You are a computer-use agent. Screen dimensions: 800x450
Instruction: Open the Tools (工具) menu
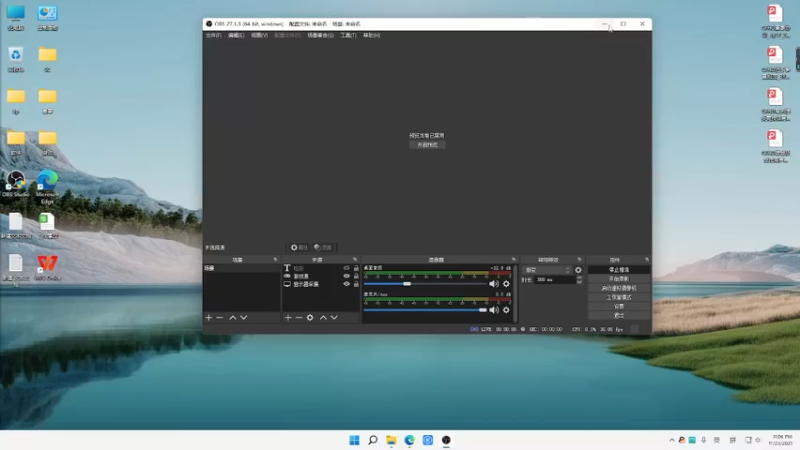click(x=348, y=35)
